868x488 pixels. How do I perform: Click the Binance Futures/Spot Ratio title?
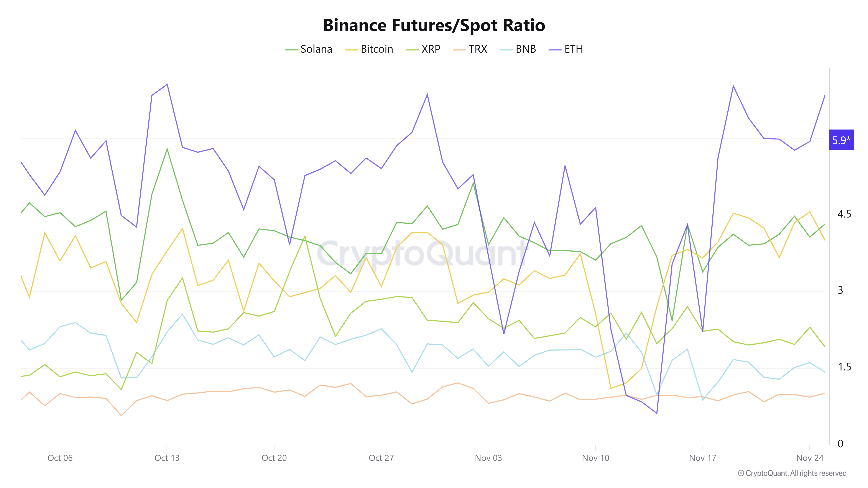(434, 25)
